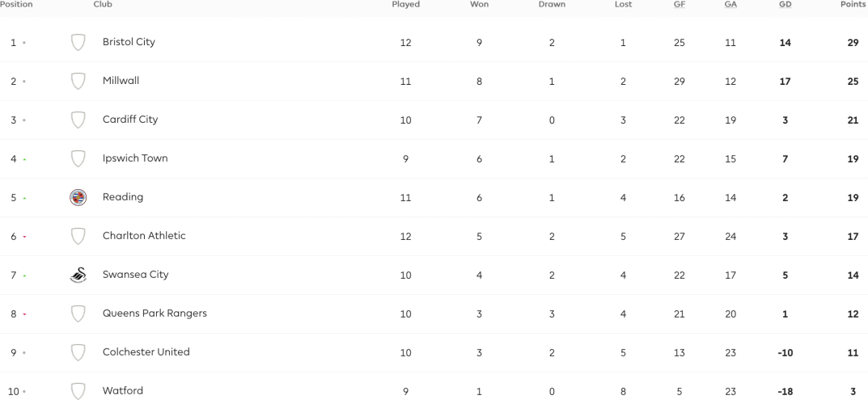
Task: Select Bristol City placeholder shield badge
Action: [x=78, y=43]
